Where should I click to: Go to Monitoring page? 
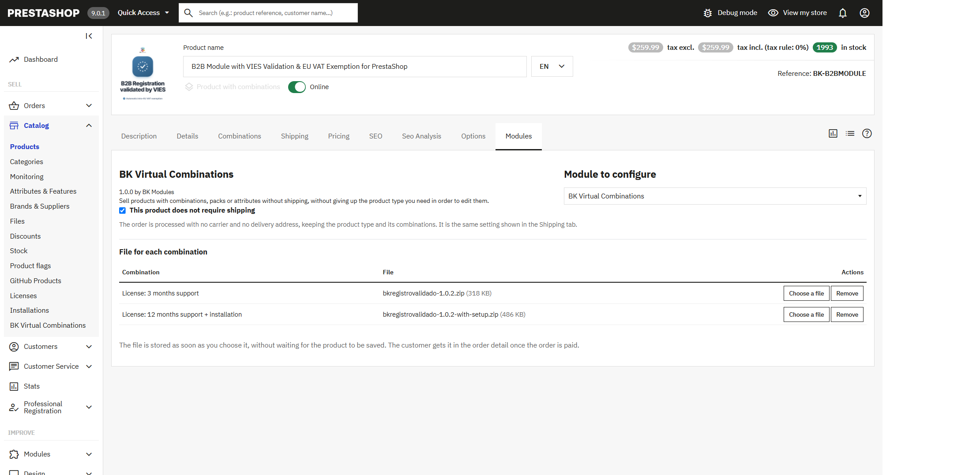[27, 177]
